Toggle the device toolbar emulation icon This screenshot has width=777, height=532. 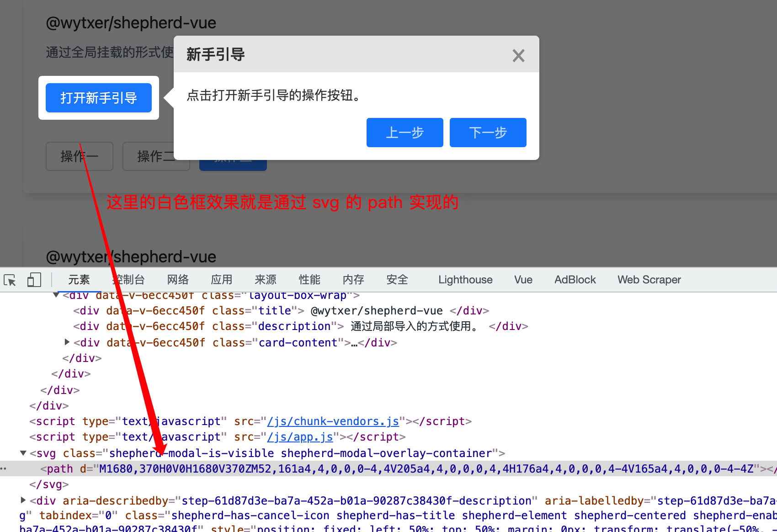click(33, 279)
